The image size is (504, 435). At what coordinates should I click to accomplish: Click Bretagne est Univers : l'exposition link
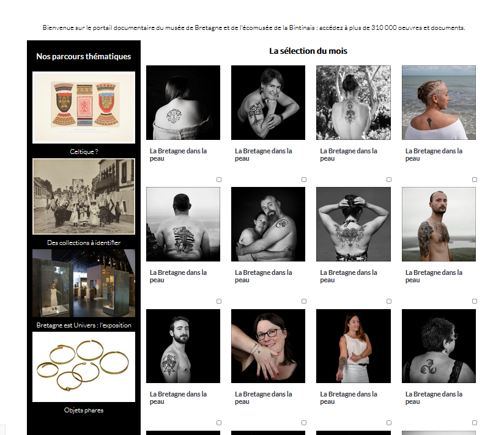point(84,325)
